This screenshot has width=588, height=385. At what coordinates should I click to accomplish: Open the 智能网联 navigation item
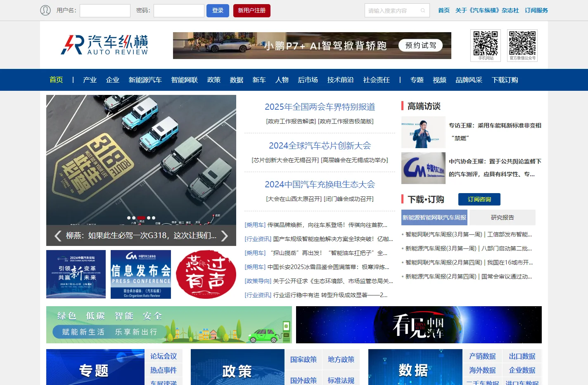point(185,80)
